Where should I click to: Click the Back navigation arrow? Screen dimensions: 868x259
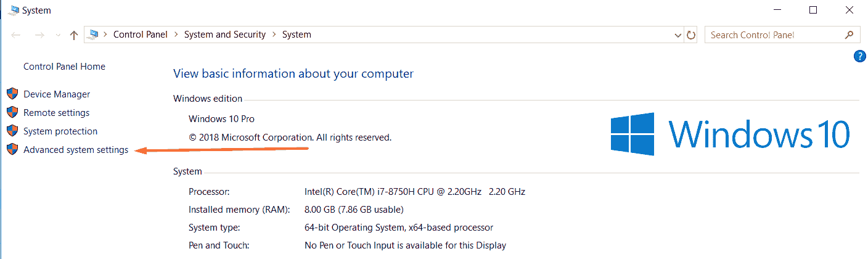point(17,35)
